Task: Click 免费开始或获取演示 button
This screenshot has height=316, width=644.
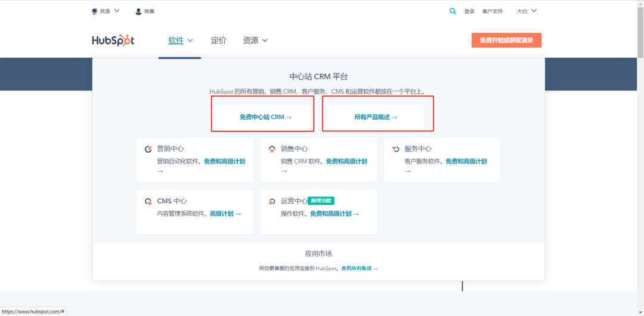Action: 506,41
